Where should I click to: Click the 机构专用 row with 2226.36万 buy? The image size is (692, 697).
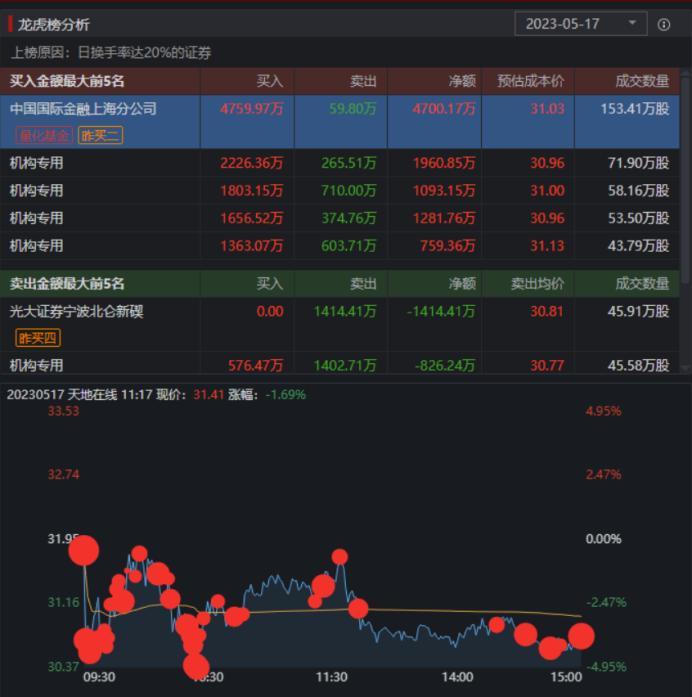tap(37, 163)
